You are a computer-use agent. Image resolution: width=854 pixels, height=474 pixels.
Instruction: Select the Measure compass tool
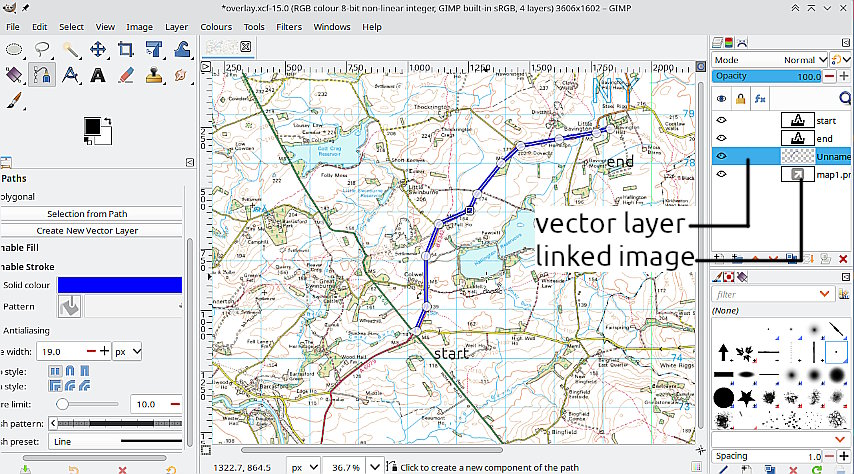[x=70, y=75]
